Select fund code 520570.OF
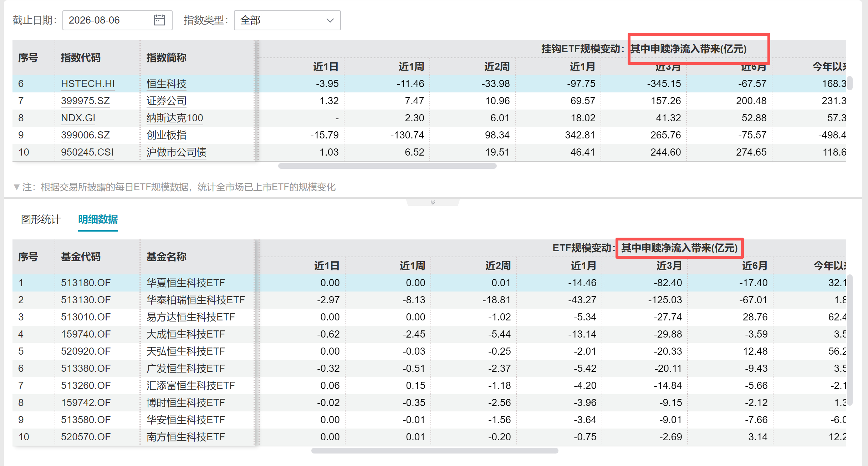Screen dimensions: 868x466 pos(86,437)
